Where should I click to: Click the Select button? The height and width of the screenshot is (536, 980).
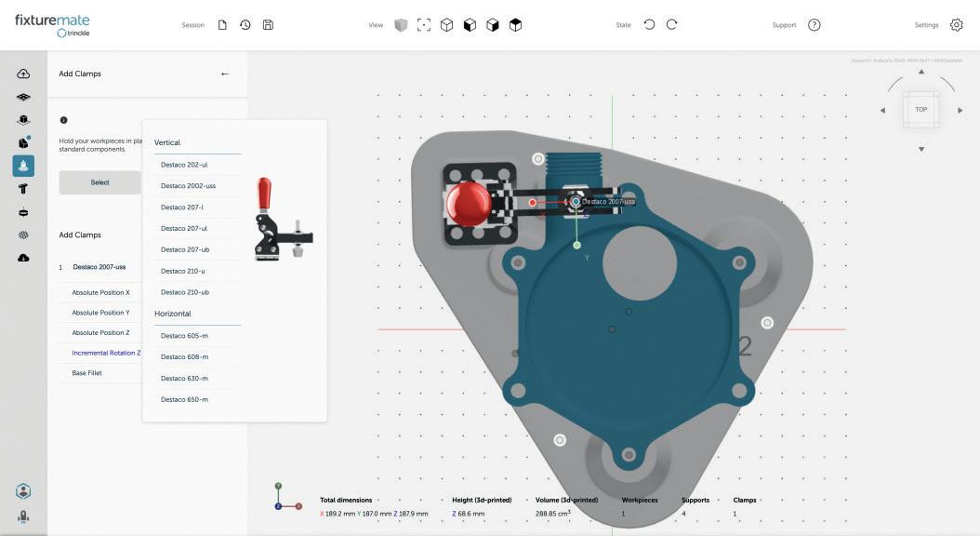(x=100, y=182)
